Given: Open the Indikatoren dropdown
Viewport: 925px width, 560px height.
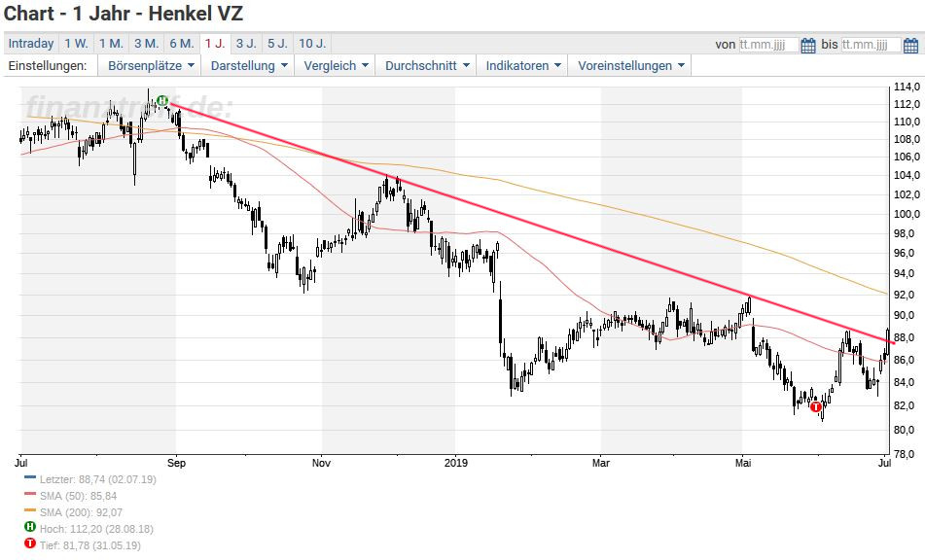Looking at the screenshot, I should click(x=522, y=65).
